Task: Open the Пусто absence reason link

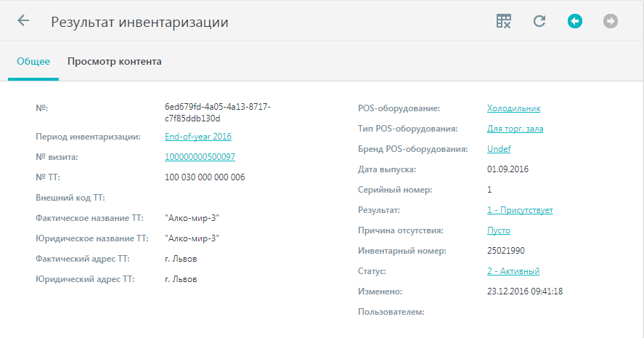Action: (499, 230)
